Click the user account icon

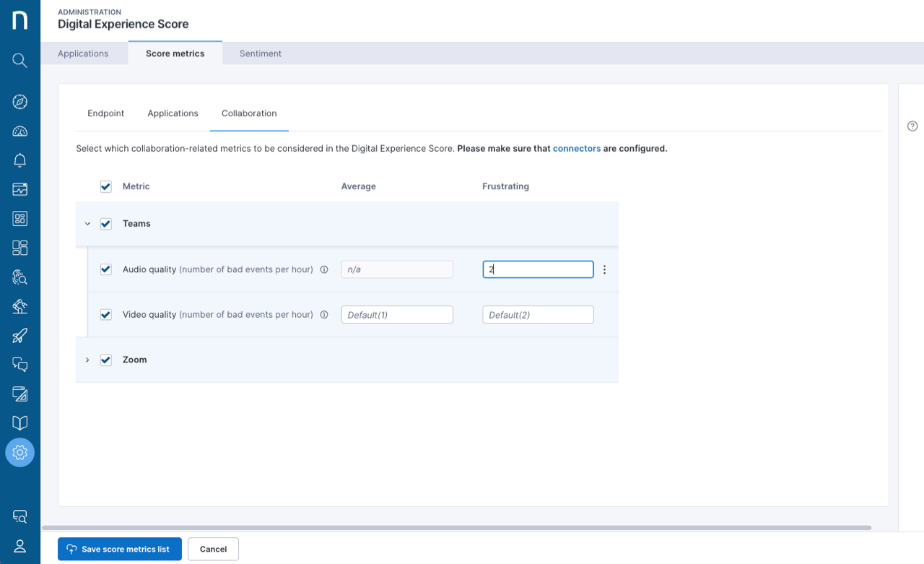[20, 546]
